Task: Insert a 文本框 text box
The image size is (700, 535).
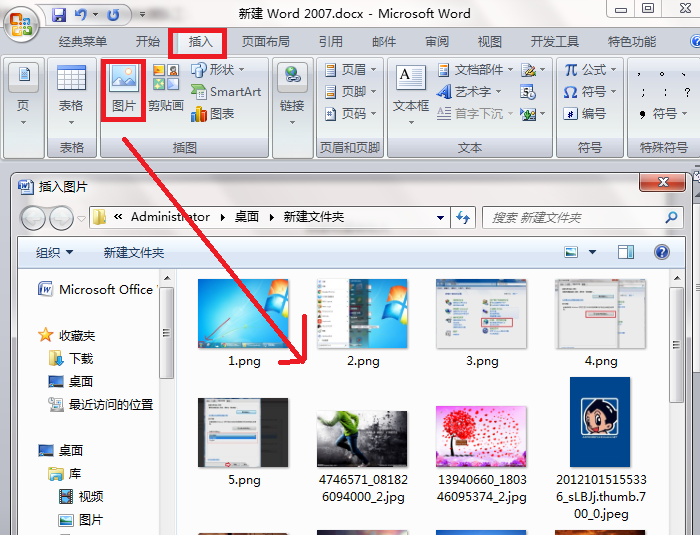Action: [x=411, y=95]
